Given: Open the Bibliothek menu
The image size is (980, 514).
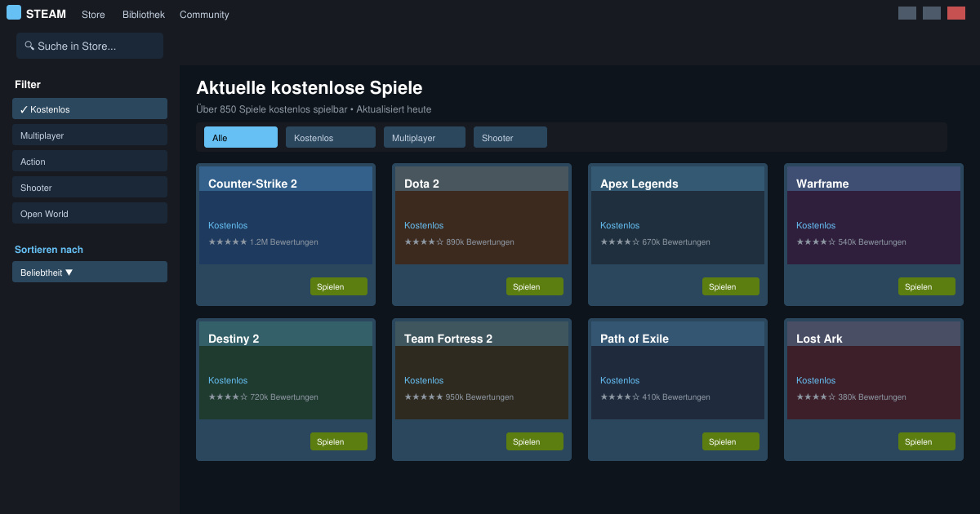Looking at the screenshot, I should tap(144, 15).
